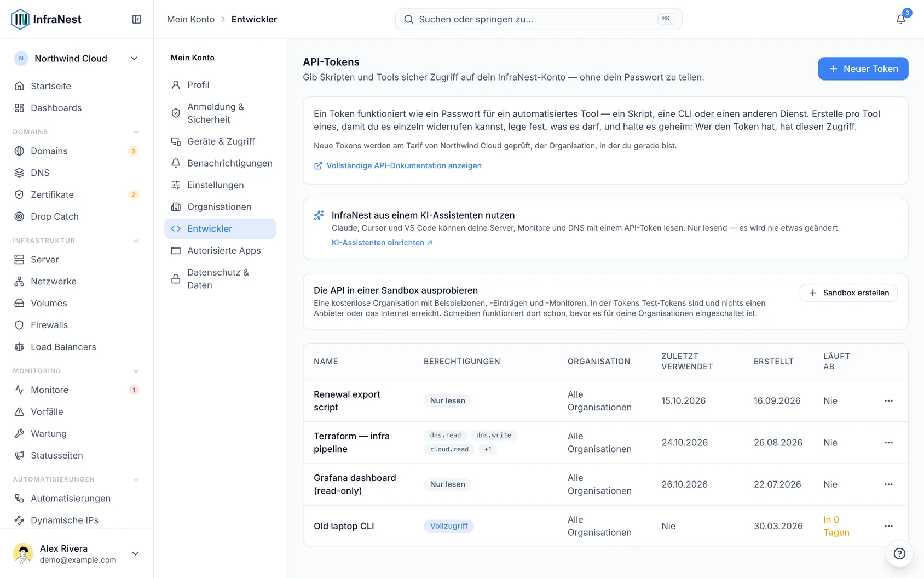Click Sandbox erstellen button

coord(848,293)
